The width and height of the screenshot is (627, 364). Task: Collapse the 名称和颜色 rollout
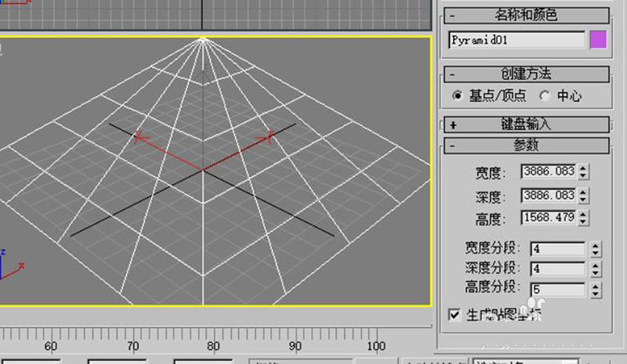pyautogui.click(x=526, y=16)
